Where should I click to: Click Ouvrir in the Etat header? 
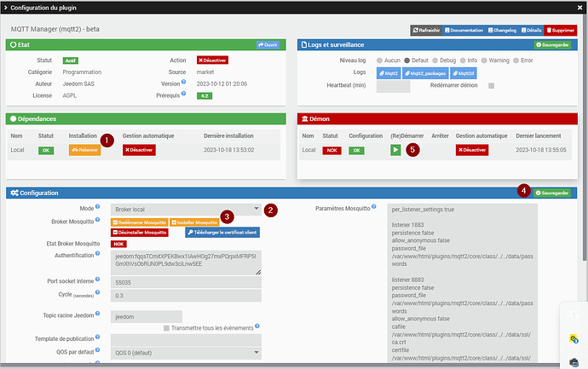268,44
